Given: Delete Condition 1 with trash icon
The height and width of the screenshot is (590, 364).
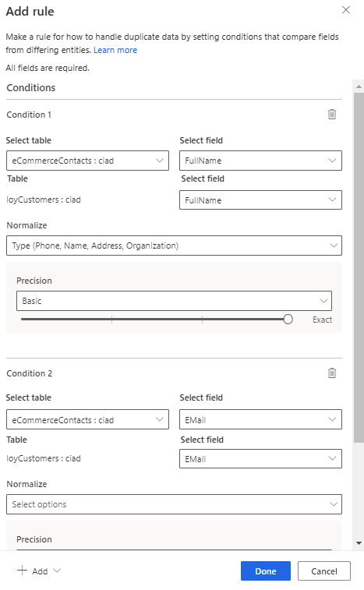Looking at the screenshot, I should coord(331,114).
